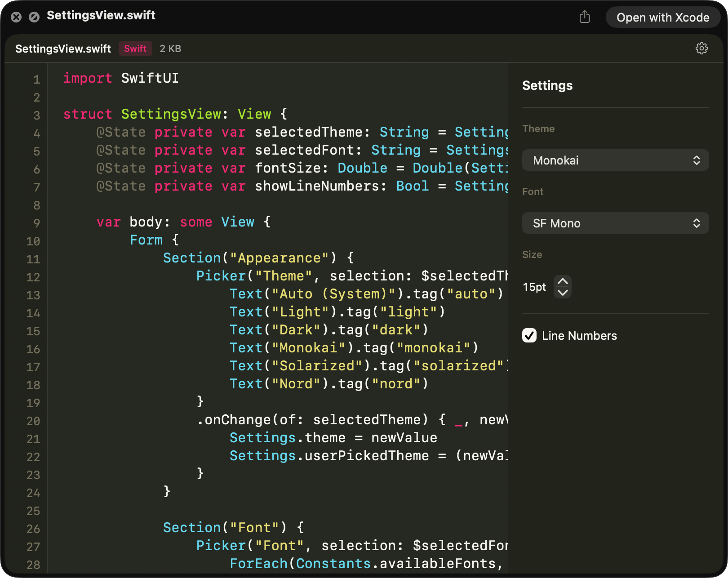Click Section("Font") code line

coord(234,528)
